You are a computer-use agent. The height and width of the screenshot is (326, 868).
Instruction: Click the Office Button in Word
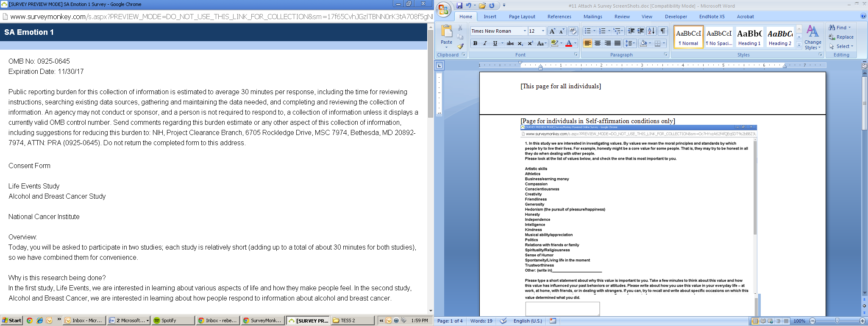click(x=444, y=9)
